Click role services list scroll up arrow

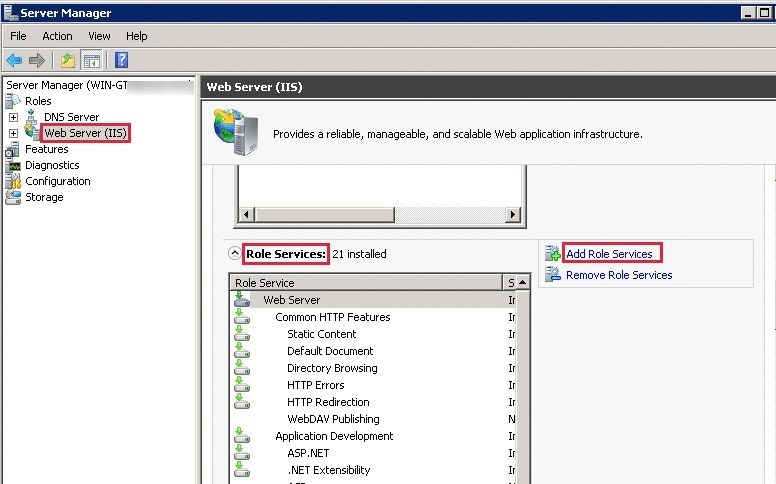523,282
